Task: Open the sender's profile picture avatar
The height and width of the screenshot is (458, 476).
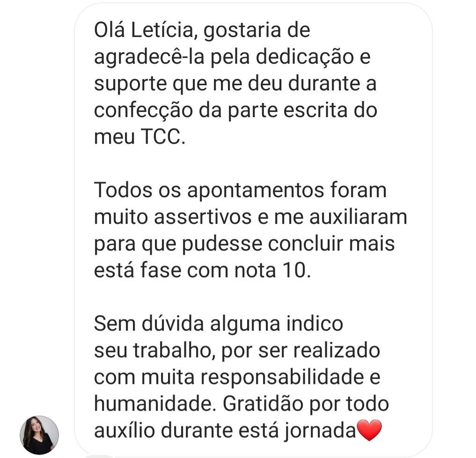Action: tap(39, 435)
